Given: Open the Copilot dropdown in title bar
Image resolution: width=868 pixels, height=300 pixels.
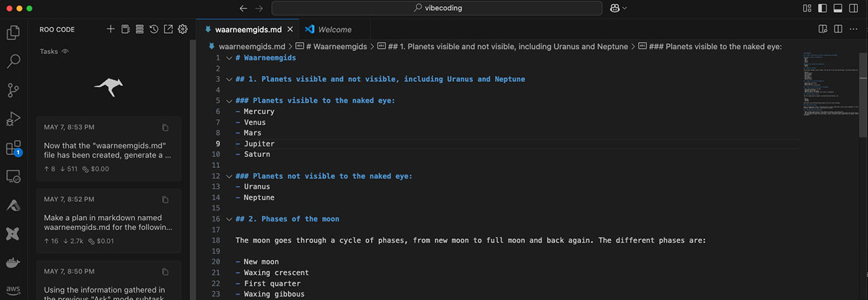Looking at the screenshot, I should point(618,8).
